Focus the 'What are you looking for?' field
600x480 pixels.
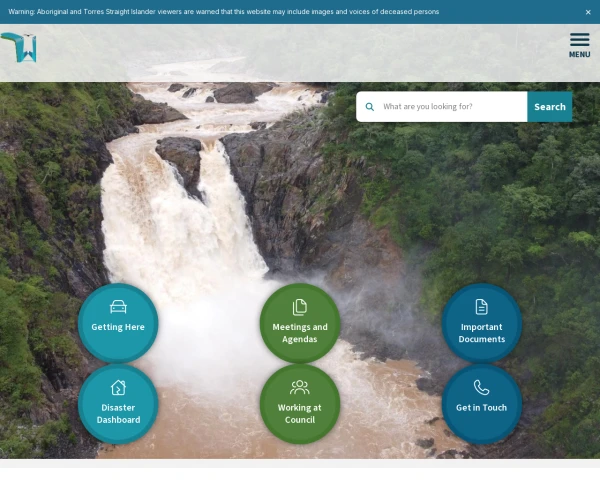(442, 107)
